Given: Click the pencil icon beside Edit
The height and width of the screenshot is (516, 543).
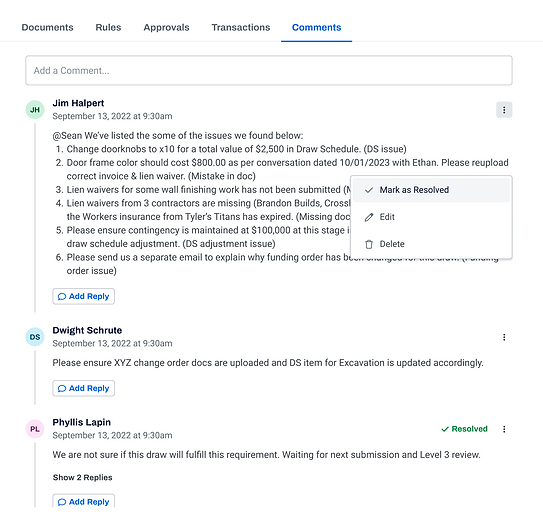Looking at the screenshot, I should coord(369,217).
